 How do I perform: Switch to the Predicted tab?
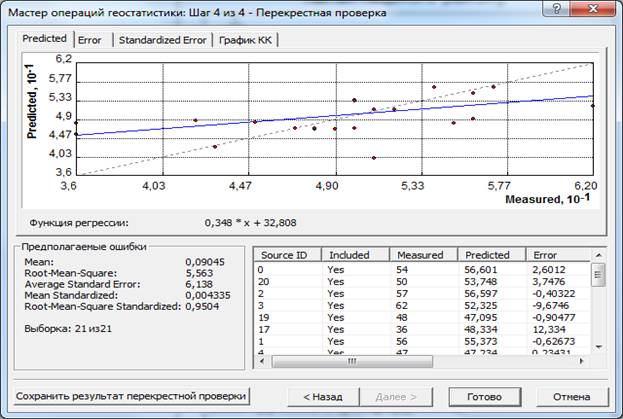(x=44, y=39)
